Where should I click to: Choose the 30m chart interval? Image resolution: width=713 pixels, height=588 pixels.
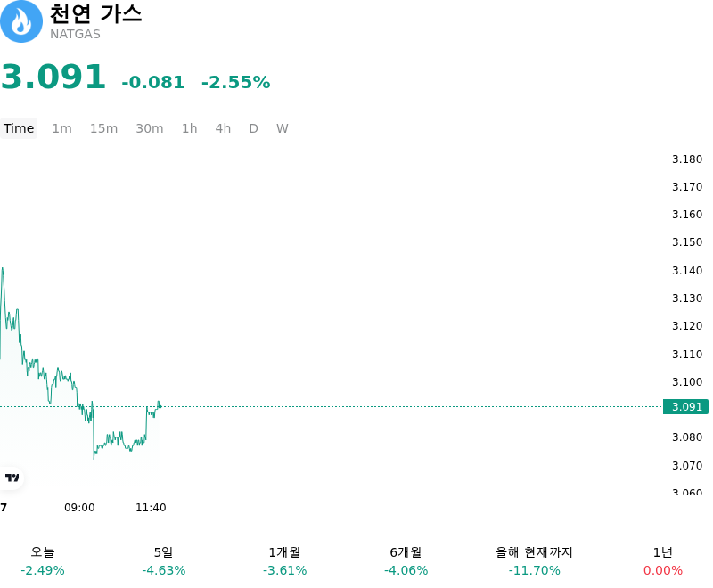pyautogui.click(x=150, y=128)
